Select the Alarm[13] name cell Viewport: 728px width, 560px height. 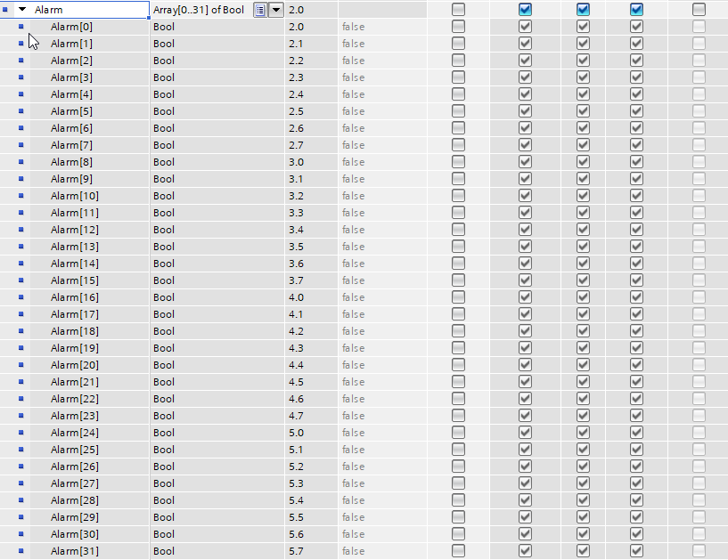coord(90,247)
